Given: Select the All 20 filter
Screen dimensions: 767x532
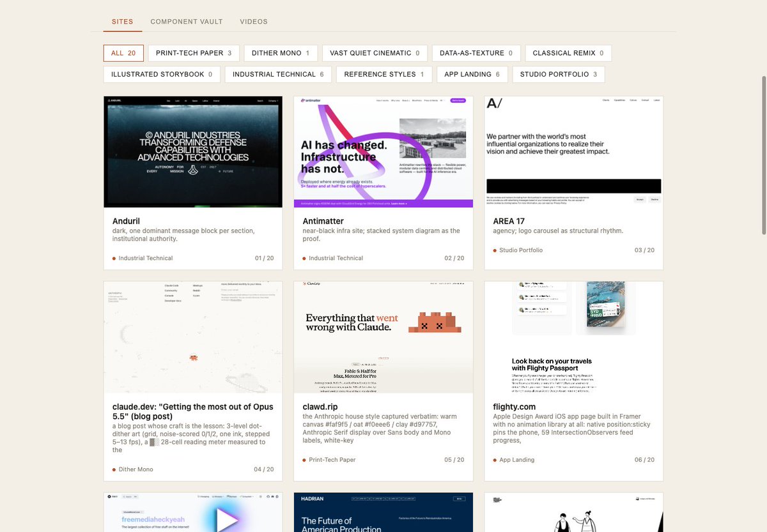Looking at the screenshot, I should (x=123, y=53).
